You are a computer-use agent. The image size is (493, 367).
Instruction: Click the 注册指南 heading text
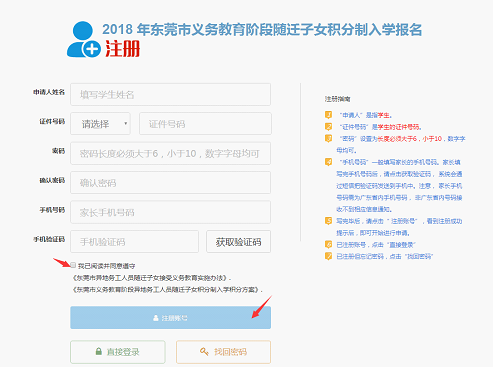click(337, 99)
